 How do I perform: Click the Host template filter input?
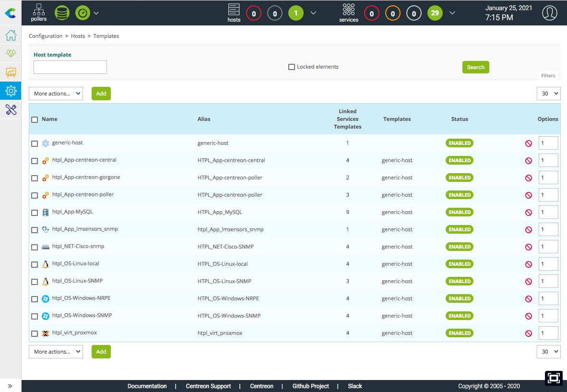click(70, 67)
